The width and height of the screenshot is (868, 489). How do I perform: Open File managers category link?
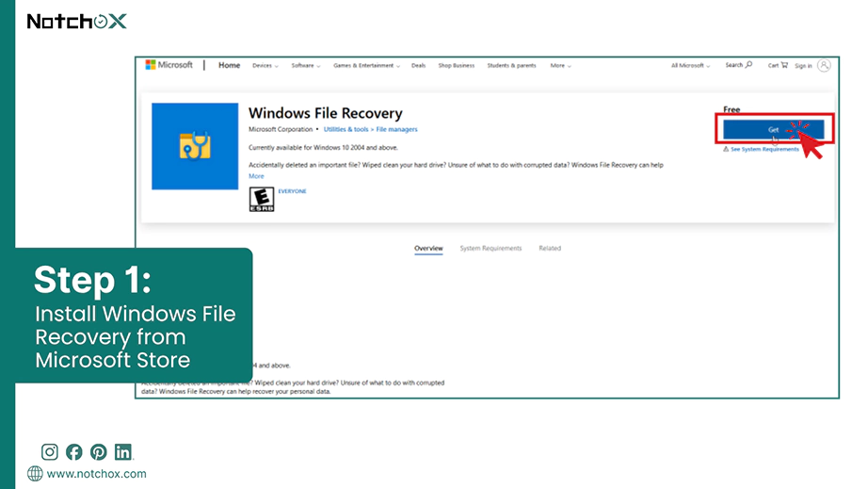pyautogui.click(x=397, y=130)
